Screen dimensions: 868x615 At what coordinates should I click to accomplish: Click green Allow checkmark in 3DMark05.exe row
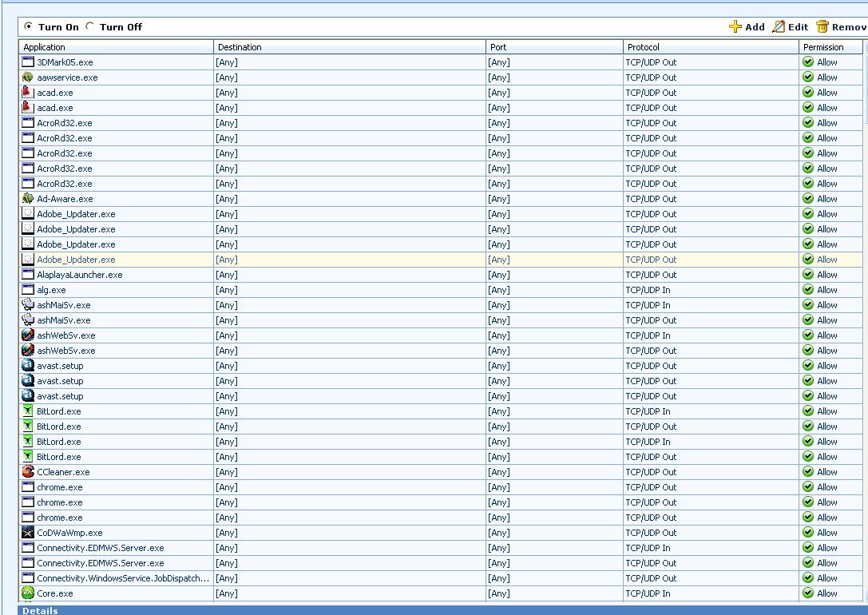coord(808,62)
